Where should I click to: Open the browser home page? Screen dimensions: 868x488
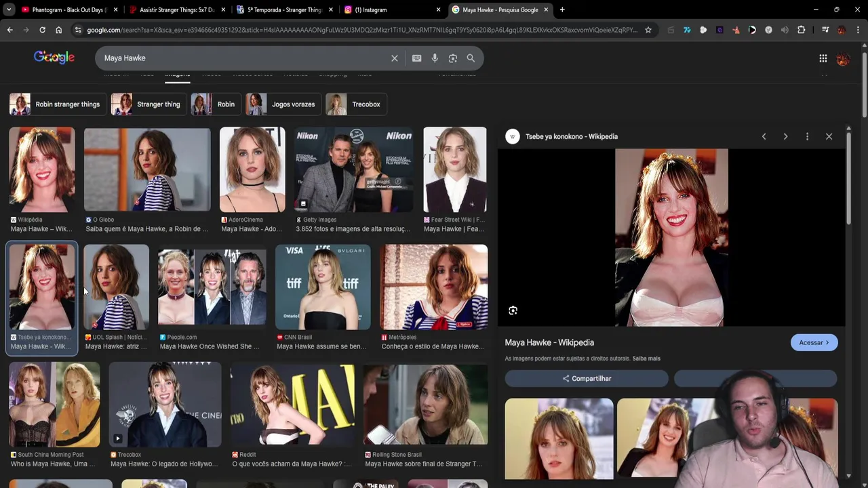tap(58, 30)
